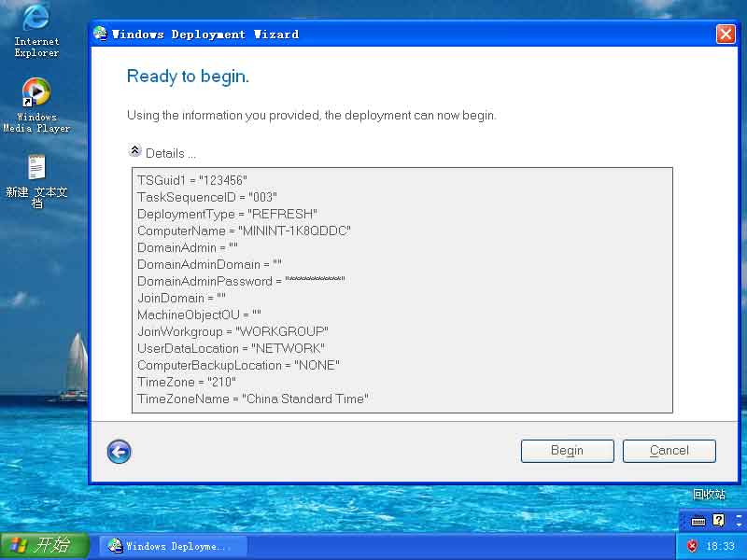Select Windows Media Player desktop shortcut
This screenshot has height=560, width=747.
36,105
